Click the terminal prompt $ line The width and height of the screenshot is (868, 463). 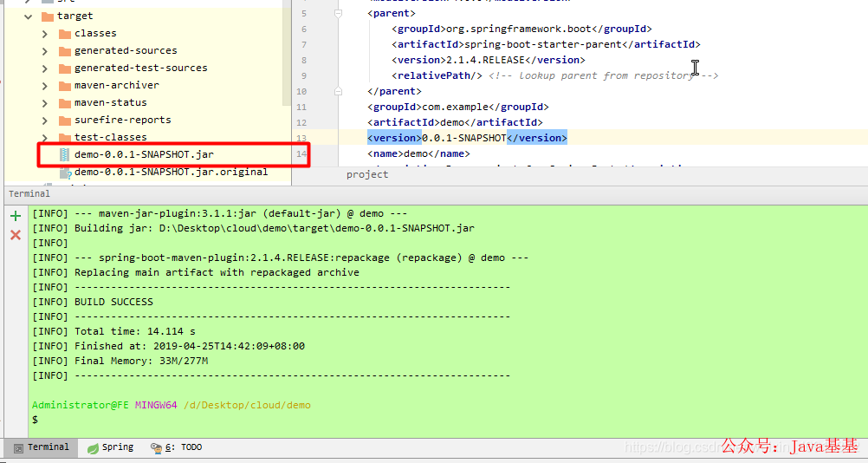(35, 420)
